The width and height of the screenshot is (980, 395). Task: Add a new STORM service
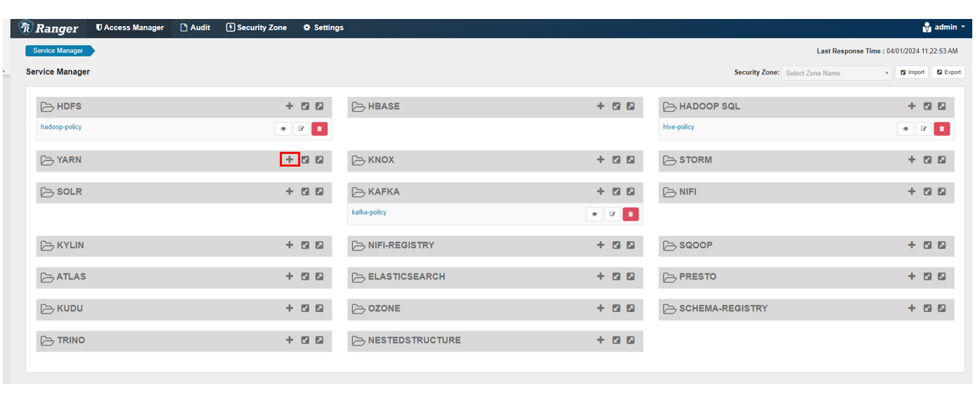912,160
